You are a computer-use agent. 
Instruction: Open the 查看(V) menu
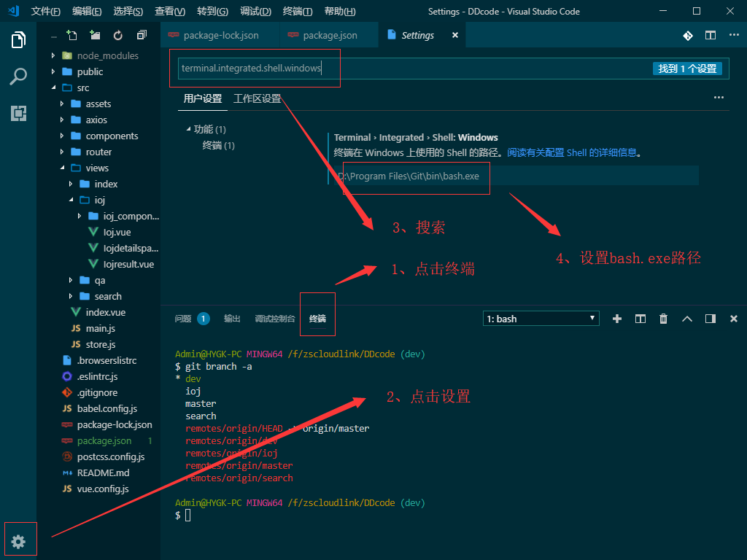[x=170, y=12]
